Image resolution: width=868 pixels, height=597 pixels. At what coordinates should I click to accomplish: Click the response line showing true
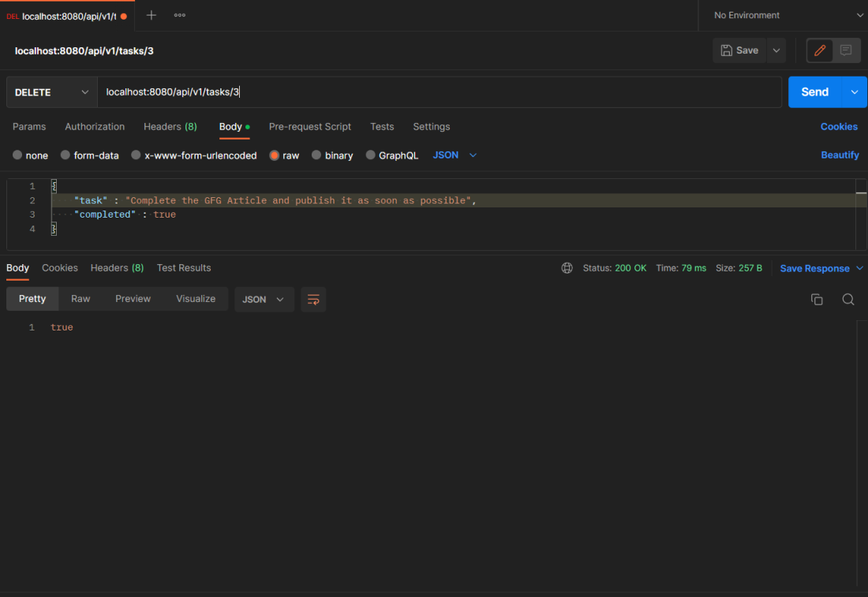coord(62,327)
